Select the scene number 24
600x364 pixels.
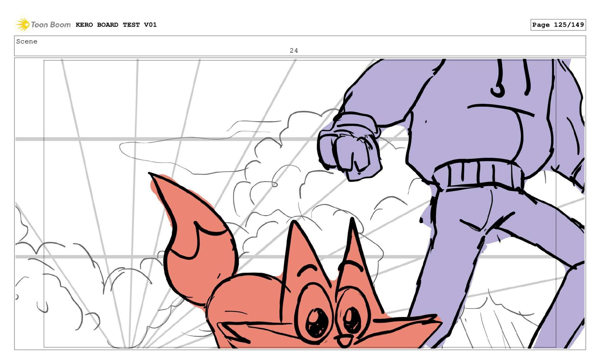(x=293, y=50)
